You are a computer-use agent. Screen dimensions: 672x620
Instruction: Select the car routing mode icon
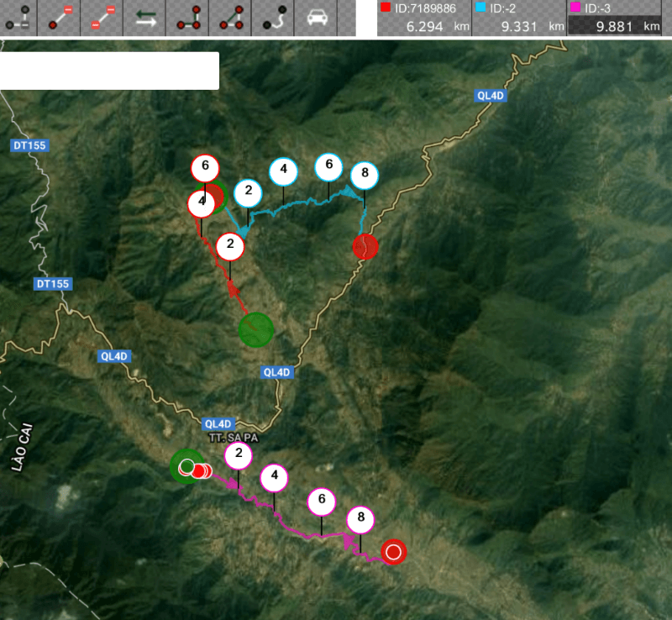[316, 18]
